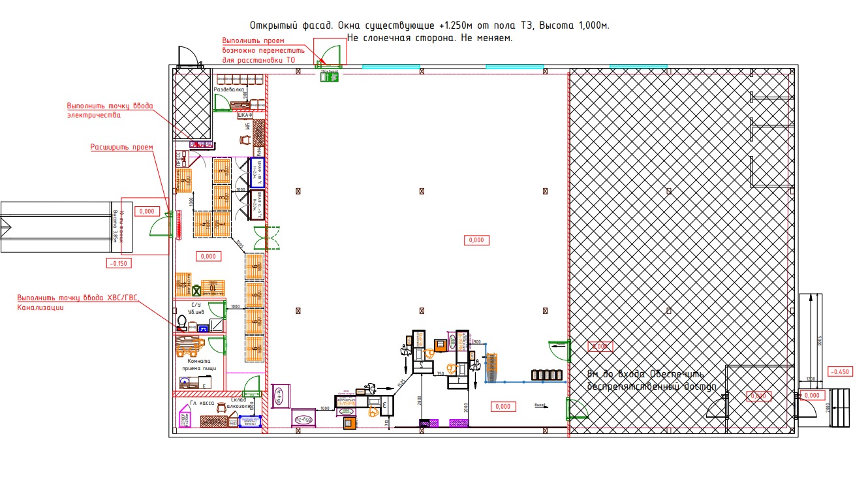Select the blue ШКАФ -18 °C freezer

click(256, 172)
